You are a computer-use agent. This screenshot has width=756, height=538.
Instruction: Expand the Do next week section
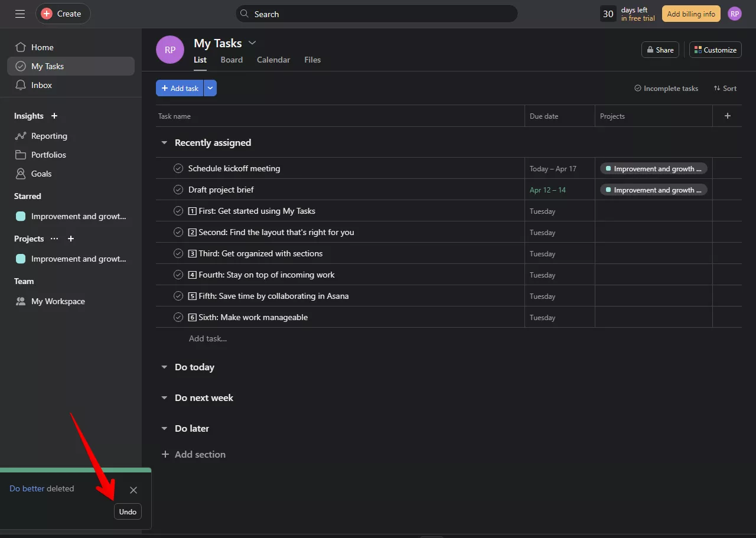click(164, 398)
